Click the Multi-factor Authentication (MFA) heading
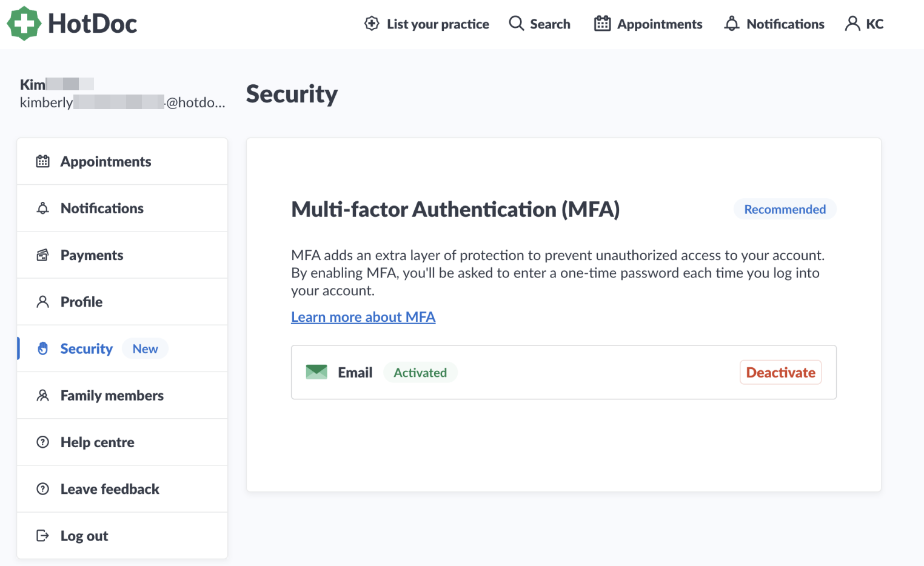 point(455,210)
